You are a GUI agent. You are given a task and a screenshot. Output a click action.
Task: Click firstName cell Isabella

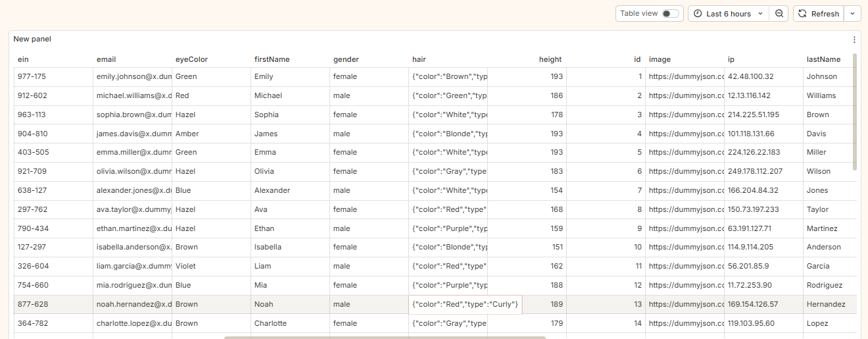point(290,248)
